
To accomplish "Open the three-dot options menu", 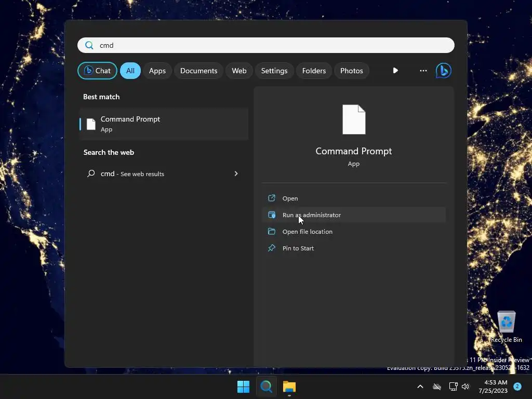I will point(423,71).
